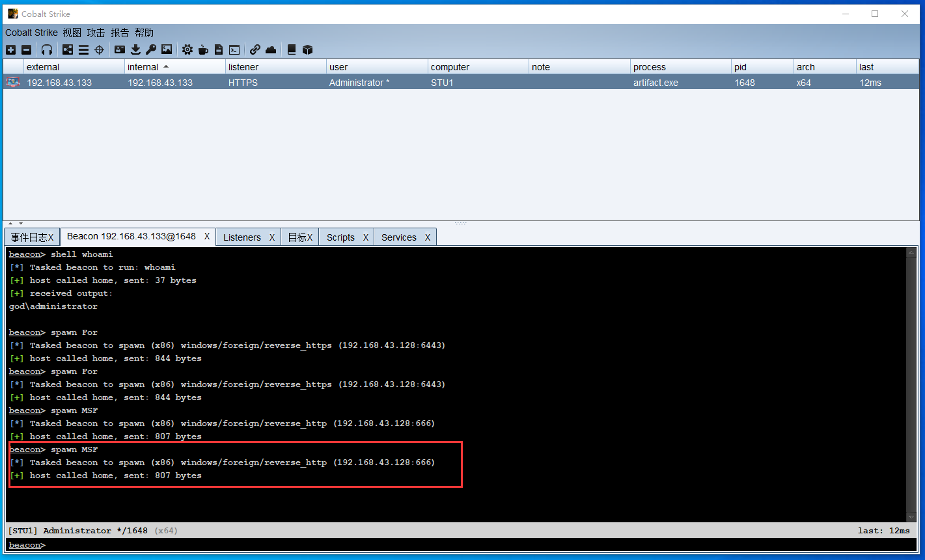Viewport: 925px width, 560px height.
Task: Open credentials via the ID card icon
Action: [120, 49]
